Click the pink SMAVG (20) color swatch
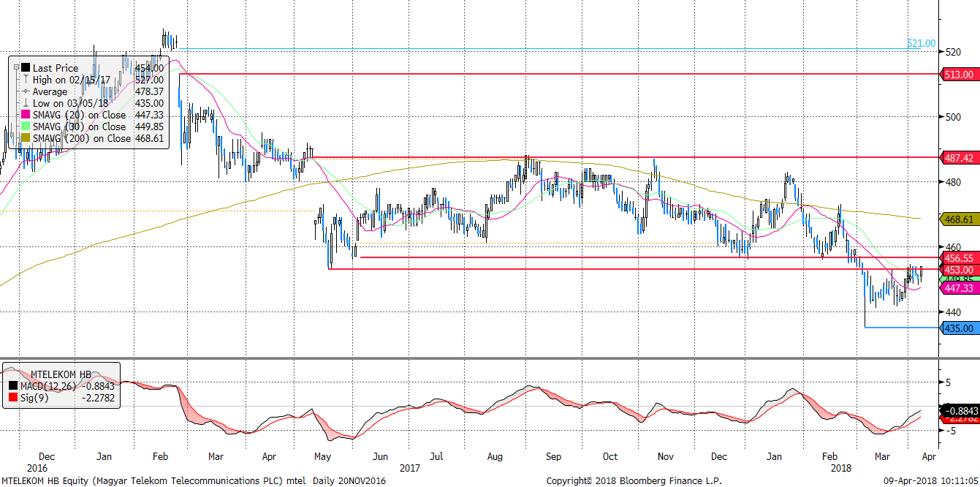The width and height of the screenshot is (980, 487). pyautogui.click(x=26, y=115)
